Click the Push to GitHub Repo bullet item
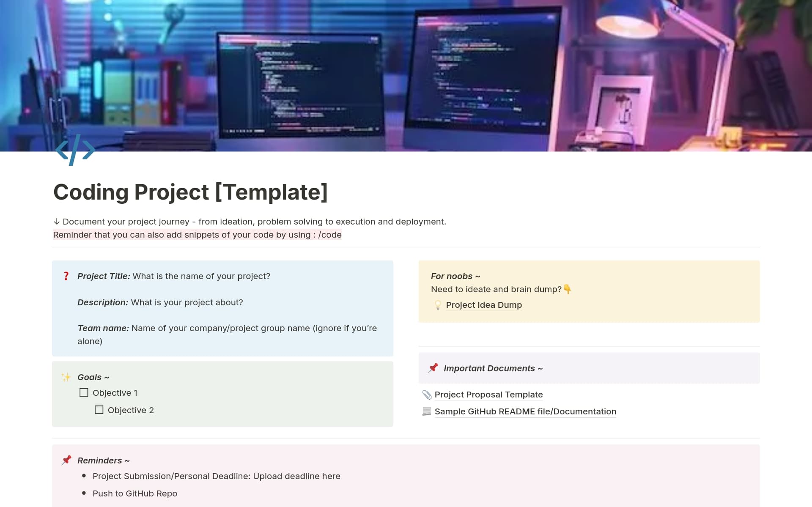812x507 pixels. pos(134,493)
